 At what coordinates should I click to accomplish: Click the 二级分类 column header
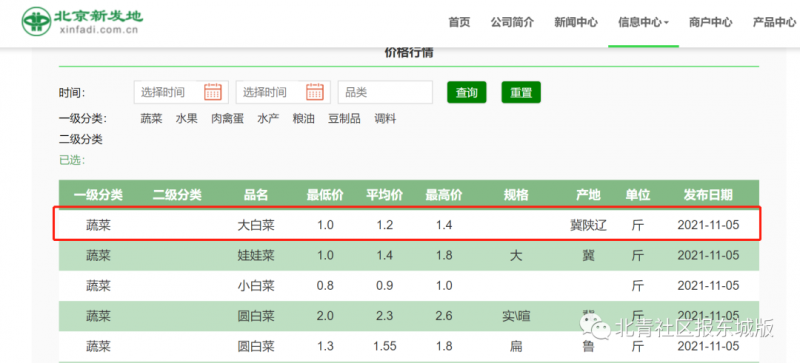(177, 195)
